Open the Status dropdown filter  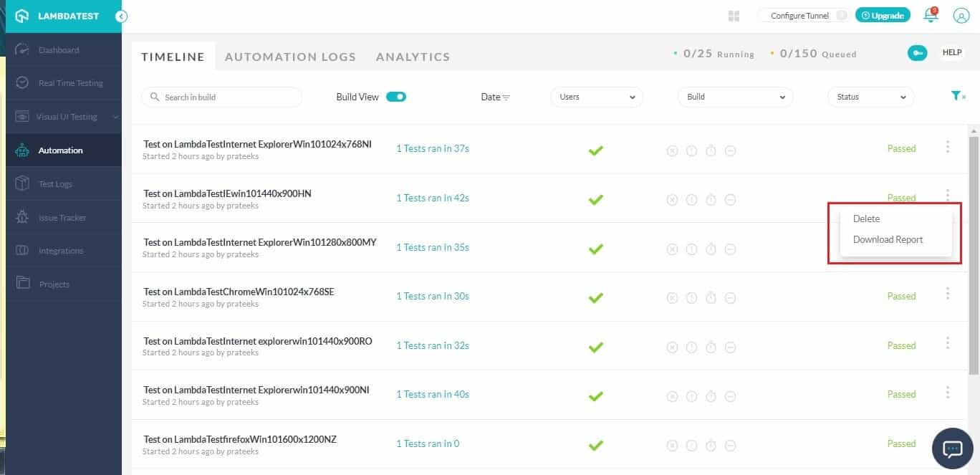coord(870,97)
